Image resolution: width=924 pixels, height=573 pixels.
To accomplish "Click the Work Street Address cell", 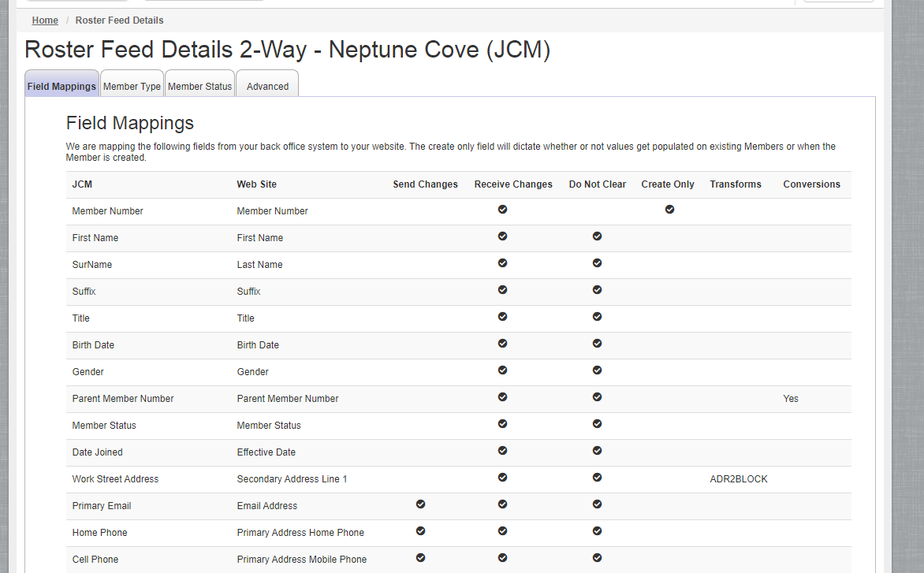I will pos(115,479).
